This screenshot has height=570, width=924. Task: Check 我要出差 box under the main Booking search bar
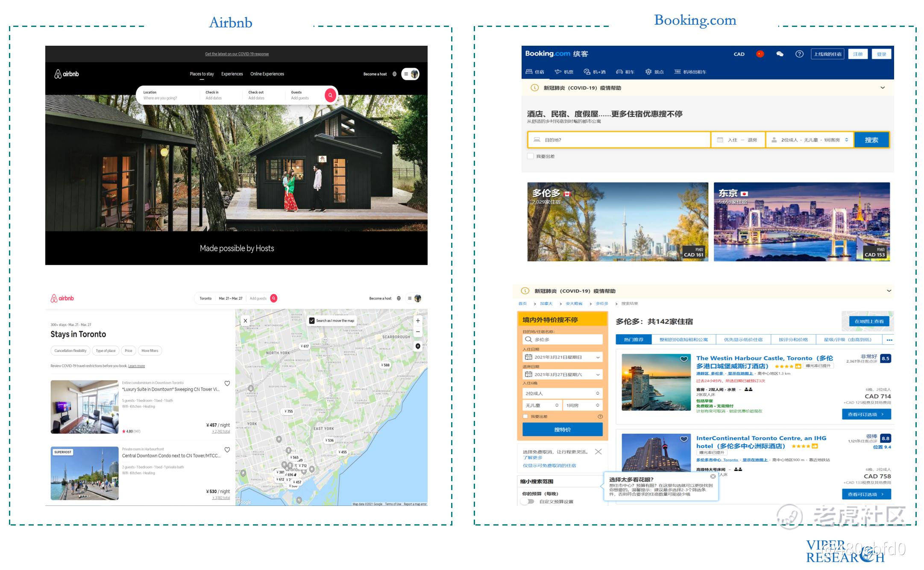(x=530, y=156)
